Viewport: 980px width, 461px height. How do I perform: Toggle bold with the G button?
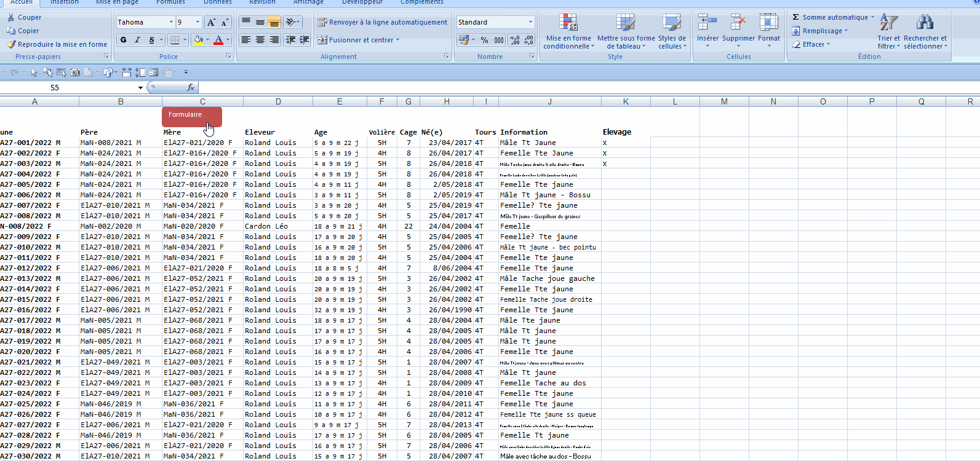click(x=124, y=40)
